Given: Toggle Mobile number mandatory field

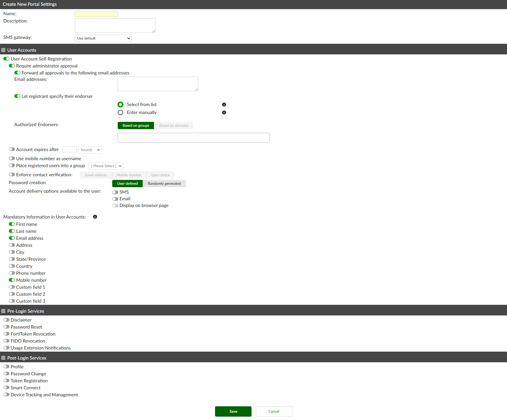Looking at the screenshot, I should tap(12, 280).
